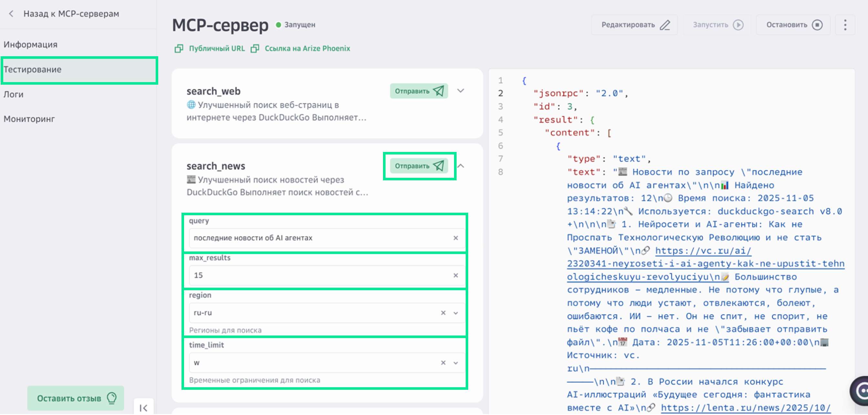Clear the max_results value with the X icon
This screenshot has width=868, height=415.
pos(456,275)
